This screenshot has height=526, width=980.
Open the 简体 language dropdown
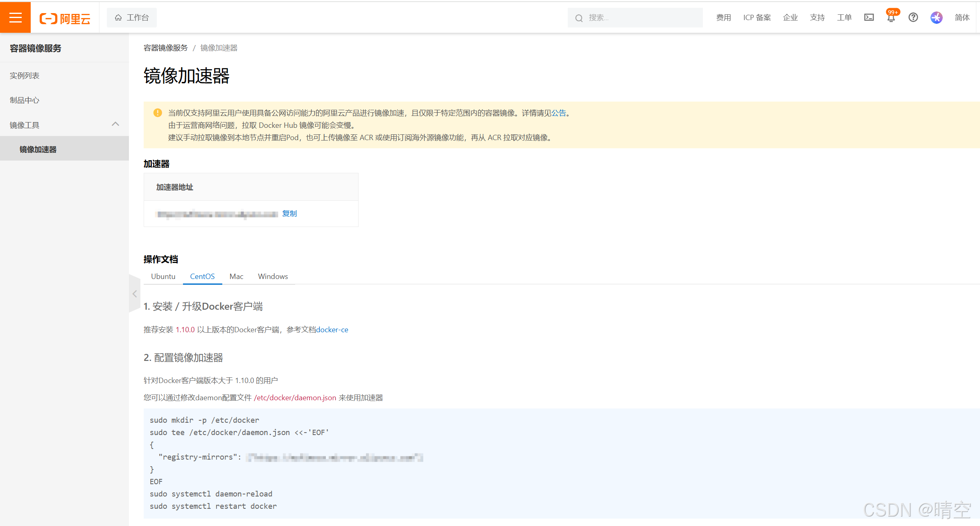click(962, 18)
